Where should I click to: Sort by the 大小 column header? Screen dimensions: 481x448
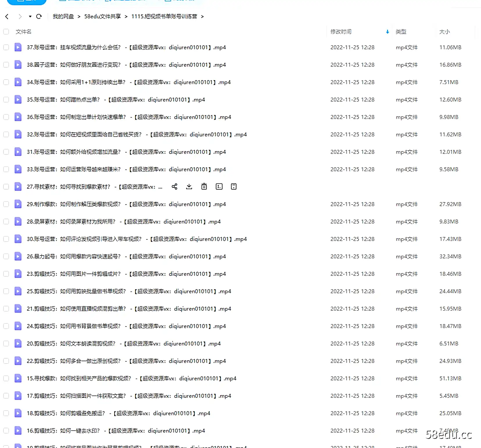pyautogui.click(x=444, y=32)
